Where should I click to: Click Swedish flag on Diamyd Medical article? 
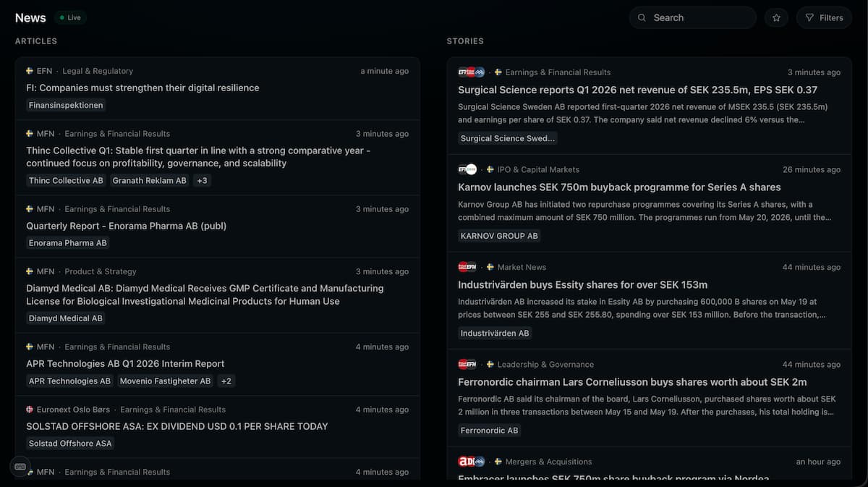[30, 271]
